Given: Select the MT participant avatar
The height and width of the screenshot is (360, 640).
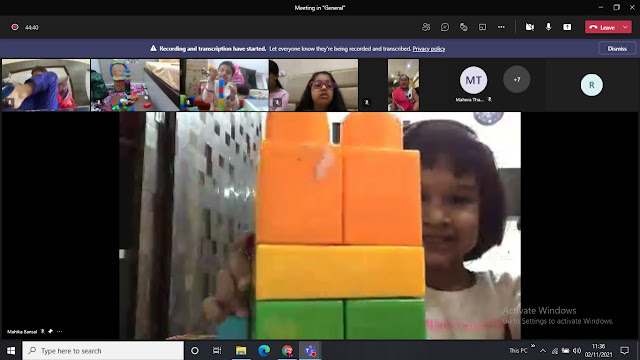Looking at the screenshot, I should [473, 80].
